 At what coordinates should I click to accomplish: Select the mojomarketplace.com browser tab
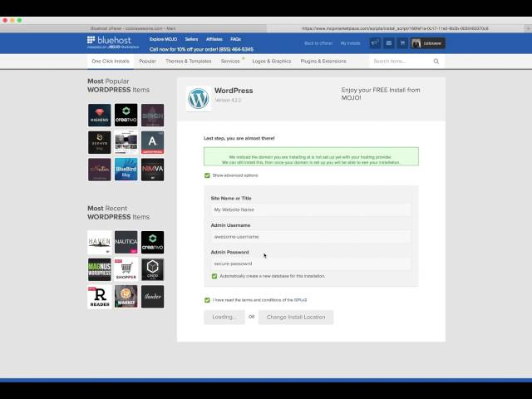pyautogui.click(x=396, y=28)
